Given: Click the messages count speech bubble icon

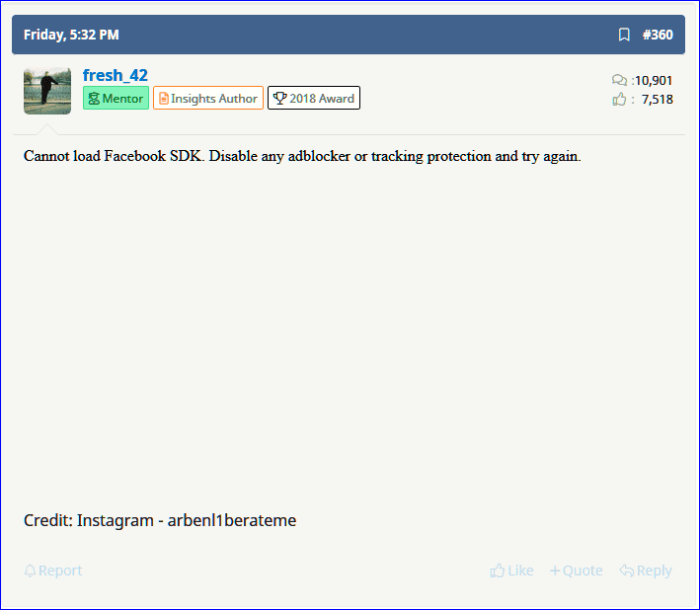Looking at the screenshot, I should click(x=619, y=80).
